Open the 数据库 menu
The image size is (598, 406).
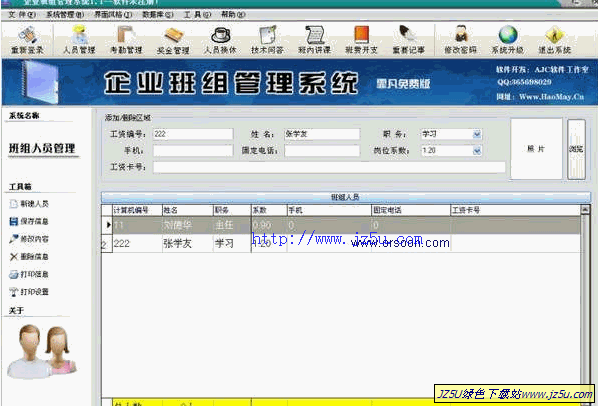click(158, 14)
